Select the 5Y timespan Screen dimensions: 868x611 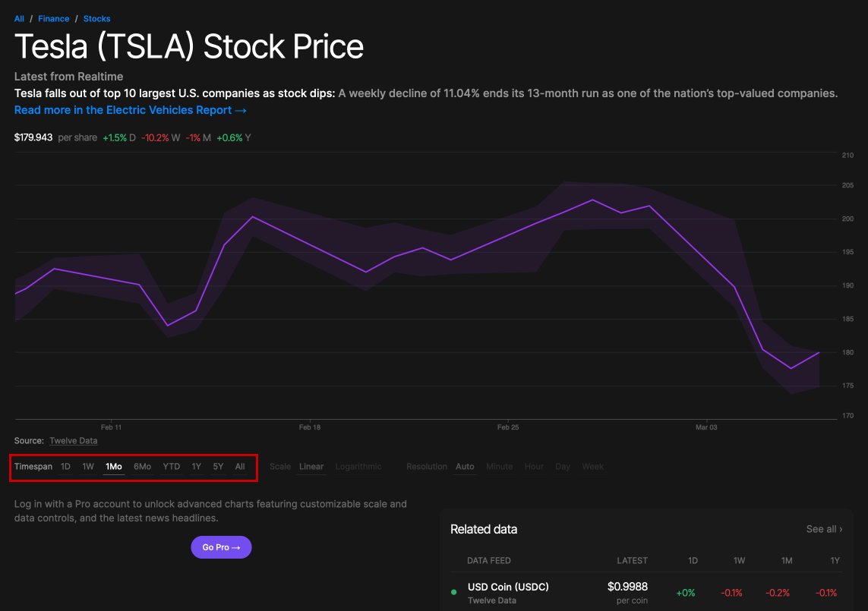tap(218, 467)
